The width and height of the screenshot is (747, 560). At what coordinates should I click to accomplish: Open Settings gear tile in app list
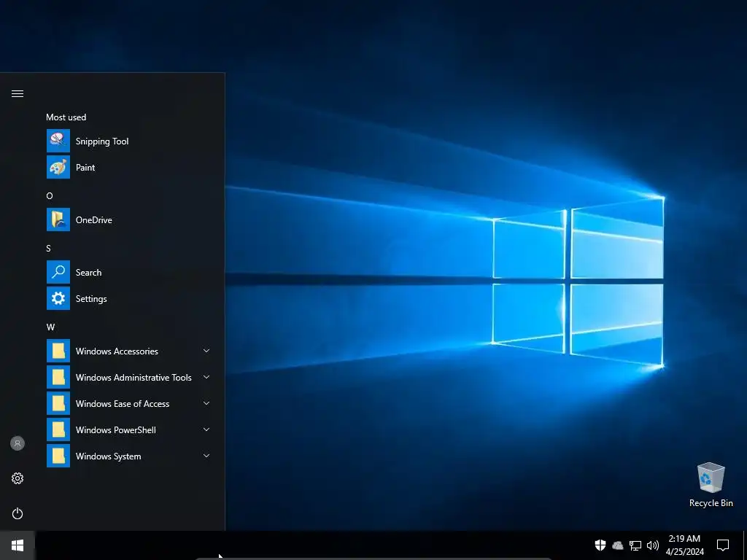click(58, 298)
